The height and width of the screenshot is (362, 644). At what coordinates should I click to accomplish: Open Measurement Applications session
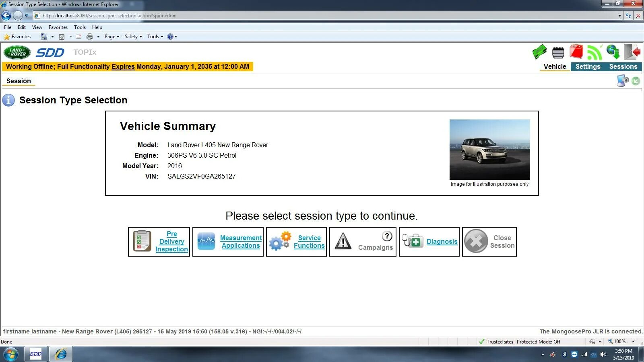pos(228,242)
